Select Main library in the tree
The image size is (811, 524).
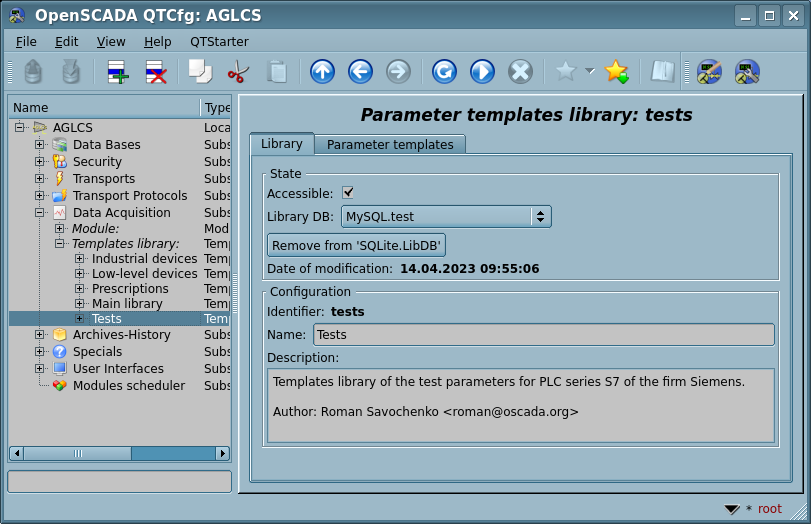pos(127,304)
